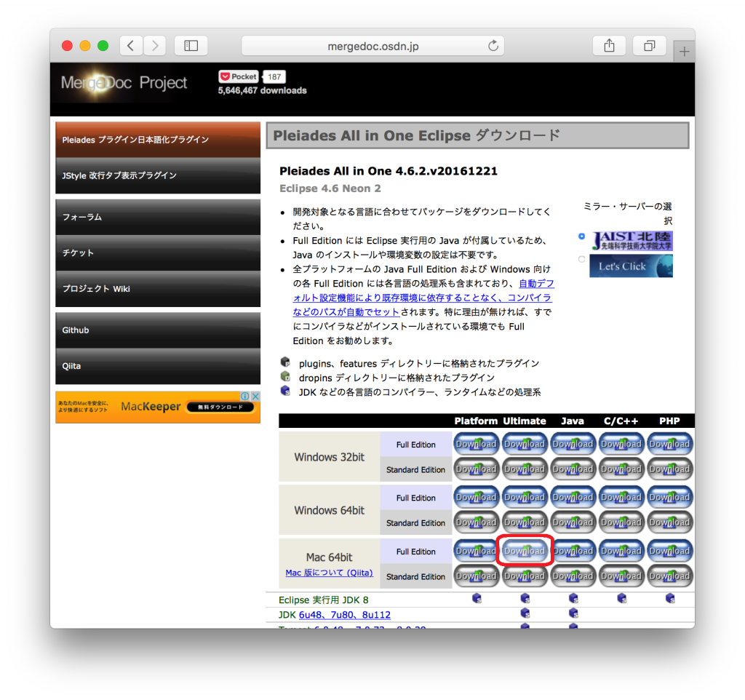
Task: Download Mac 64bit Full Edition C/C++
Action: (621, 551)
